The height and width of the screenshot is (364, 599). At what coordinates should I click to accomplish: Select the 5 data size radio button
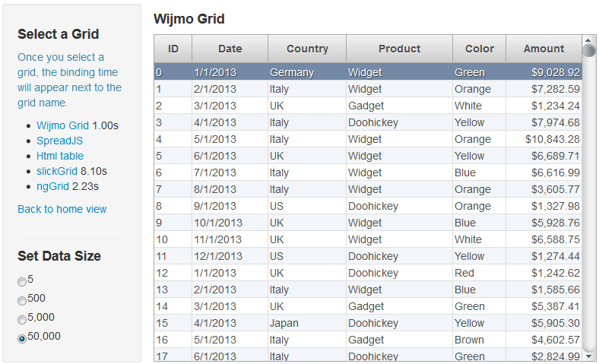click(x=22, y=282)
